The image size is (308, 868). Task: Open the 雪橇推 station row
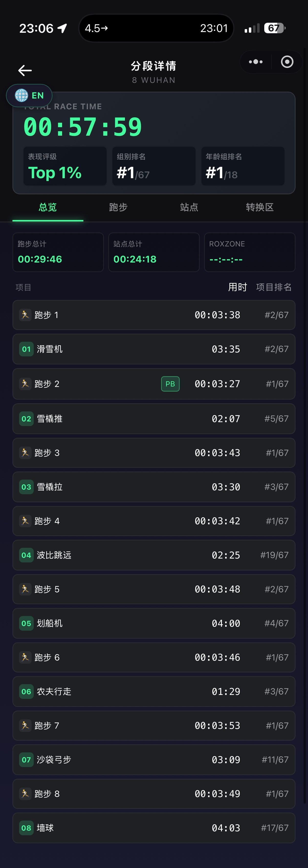[x=154, y=418]
